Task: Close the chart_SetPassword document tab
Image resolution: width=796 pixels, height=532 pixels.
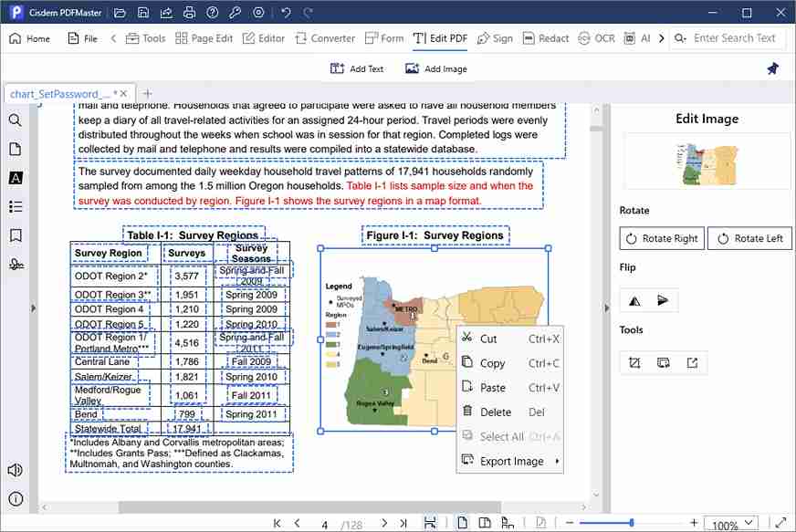Action: (123, 93)
